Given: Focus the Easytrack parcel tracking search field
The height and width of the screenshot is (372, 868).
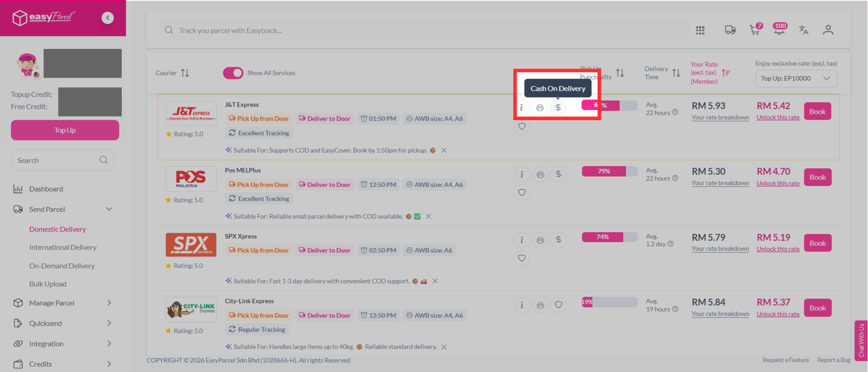Looking at the screenshot, I should pos(425,30).
